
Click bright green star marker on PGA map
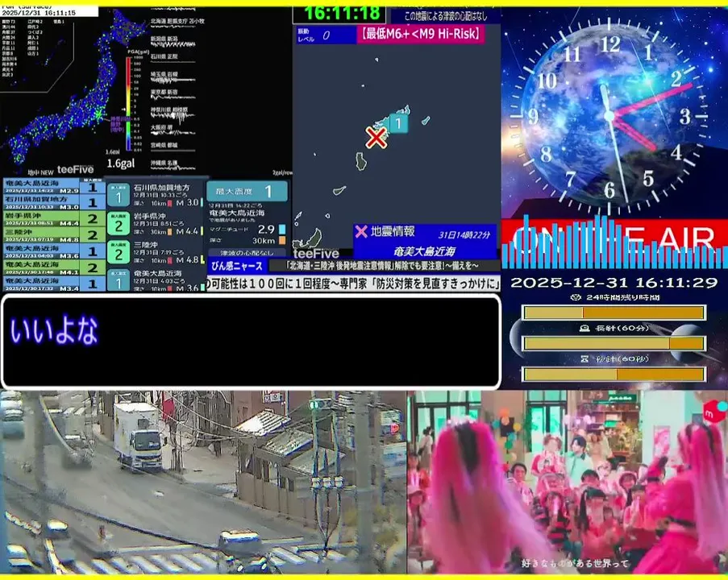98,114
